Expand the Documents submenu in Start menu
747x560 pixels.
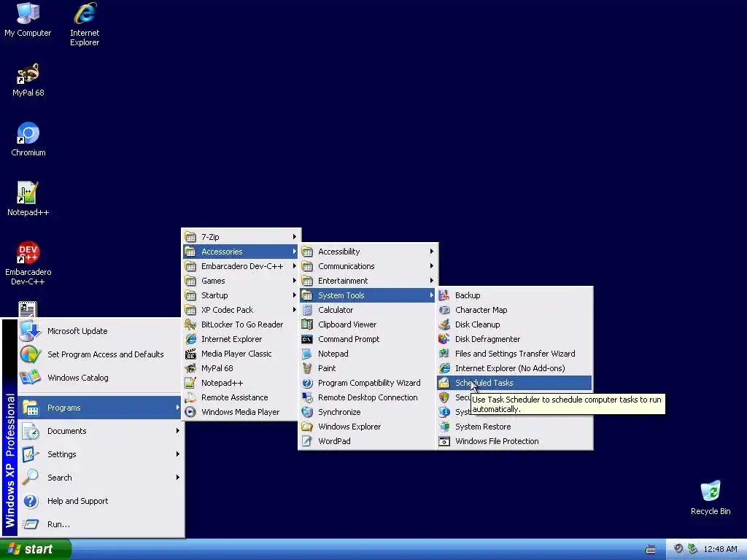101,431
